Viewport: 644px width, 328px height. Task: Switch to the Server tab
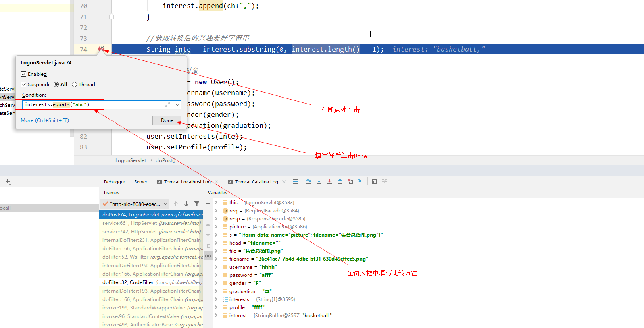tap(140, 182)
